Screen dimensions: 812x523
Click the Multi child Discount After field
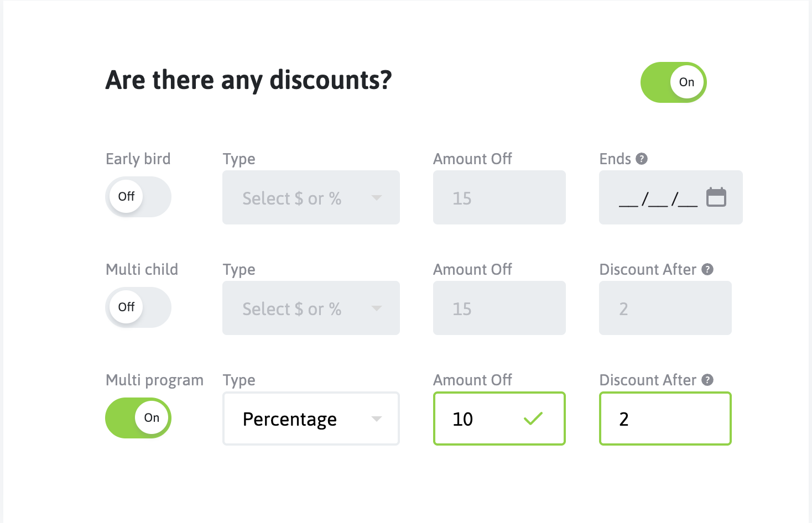click(665, 308)
